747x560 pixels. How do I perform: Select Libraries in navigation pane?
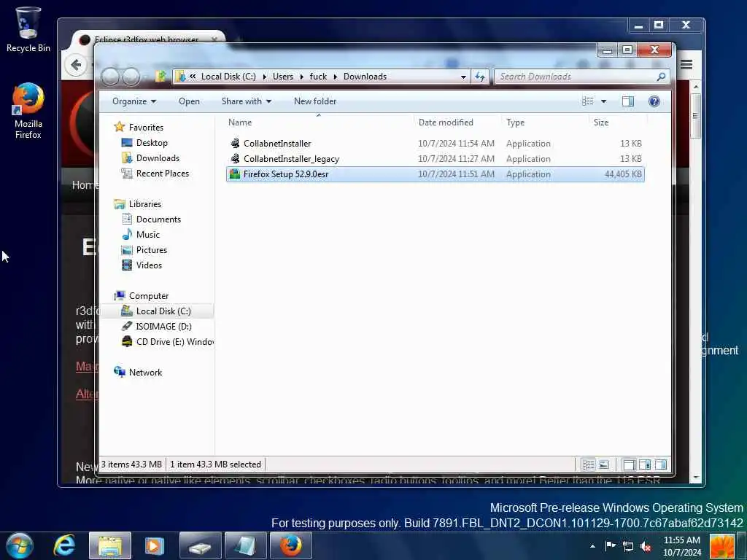click(145, 204)
